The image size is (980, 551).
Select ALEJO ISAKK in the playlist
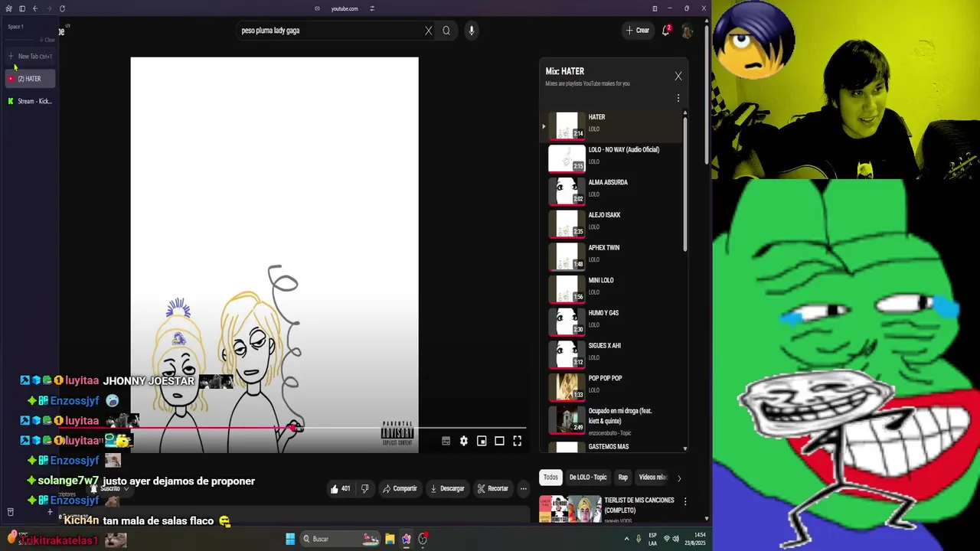pos(612,223)
